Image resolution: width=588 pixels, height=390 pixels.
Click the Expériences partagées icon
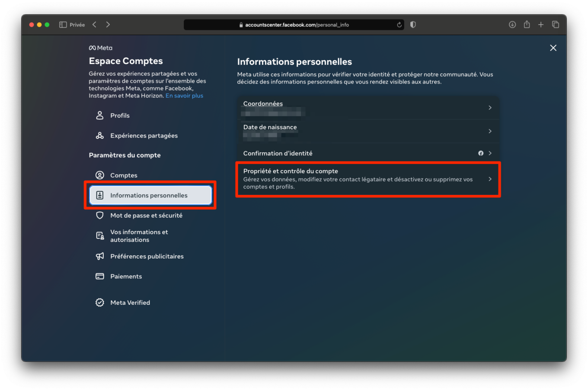100,135
